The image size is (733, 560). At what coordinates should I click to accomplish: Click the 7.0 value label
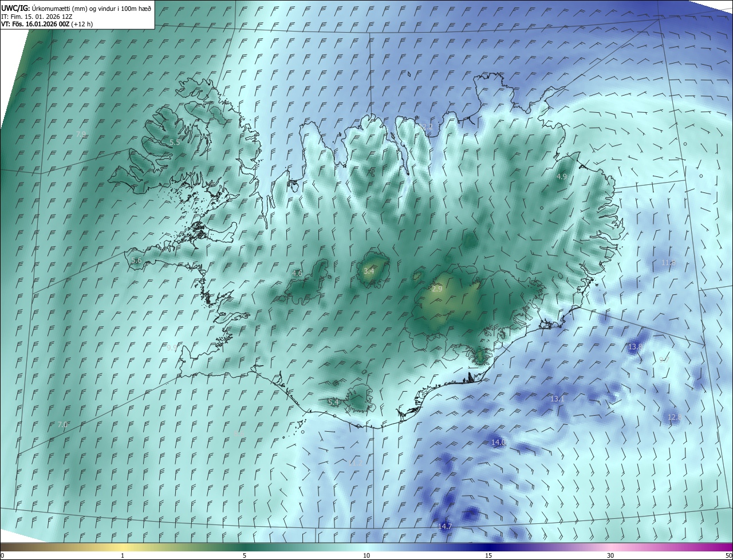62,425
